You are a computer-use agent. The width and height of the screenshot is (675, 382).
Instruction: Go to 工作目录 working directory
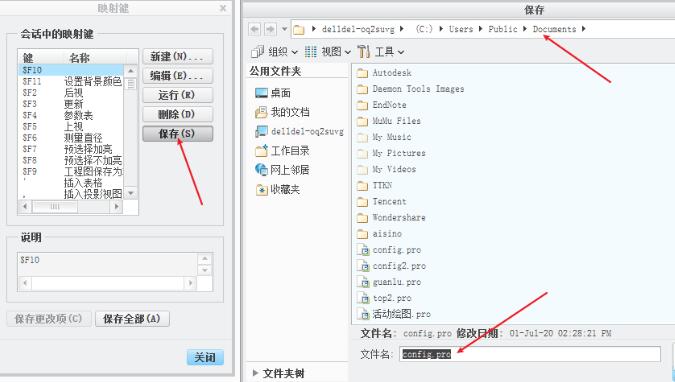click(282, 150)
